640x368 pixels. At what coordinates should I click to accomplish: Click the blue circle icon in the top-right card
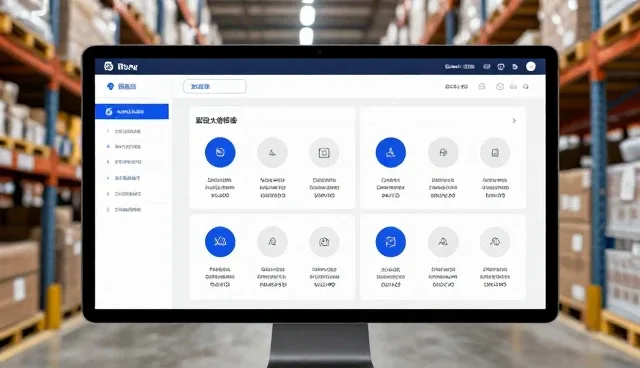391,153
